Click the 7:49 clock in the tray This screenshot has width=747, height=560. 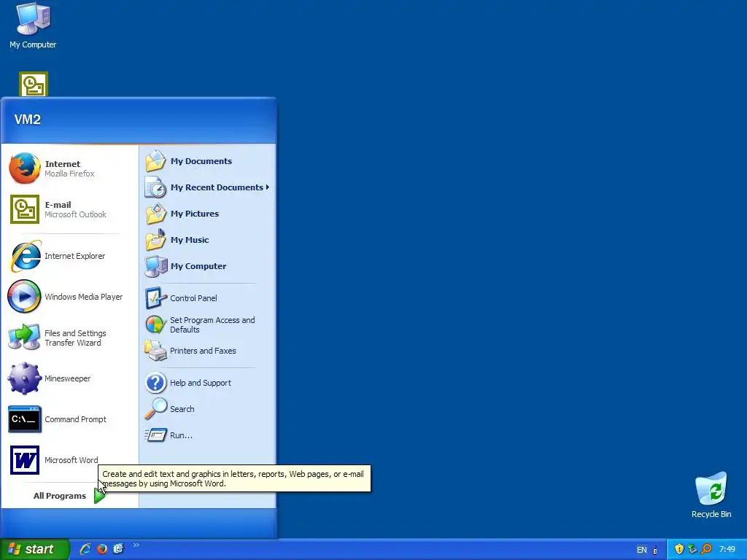coord(727,550)
